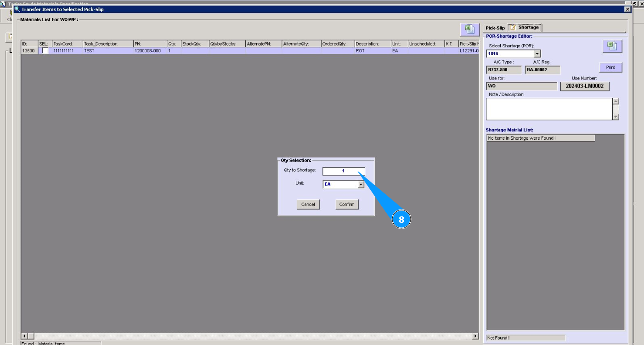This screenshot has width=644, height=345.
Task: Click the Use for field showing WO
Action: click(521, 86)
